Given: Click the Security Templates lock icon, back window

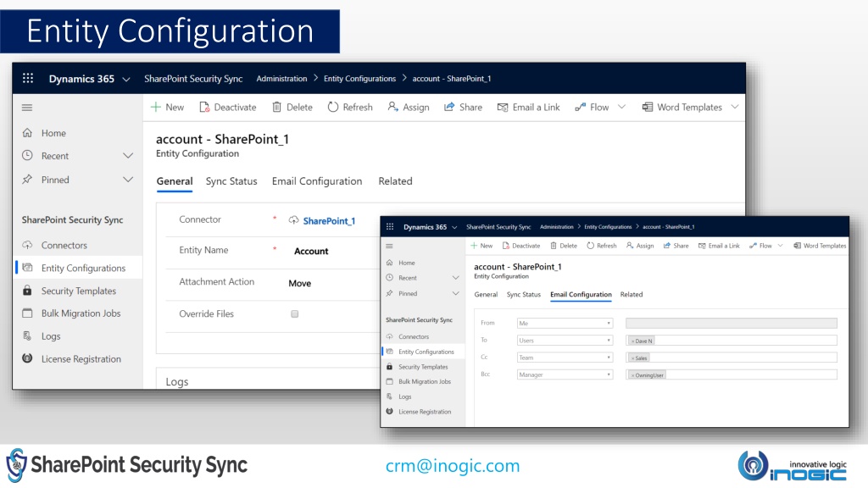Looking at the screenshot, I should point(27,291).
